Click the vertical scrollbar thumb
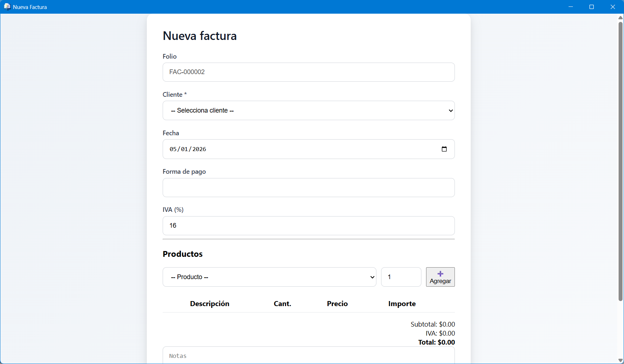 [620, 162]
